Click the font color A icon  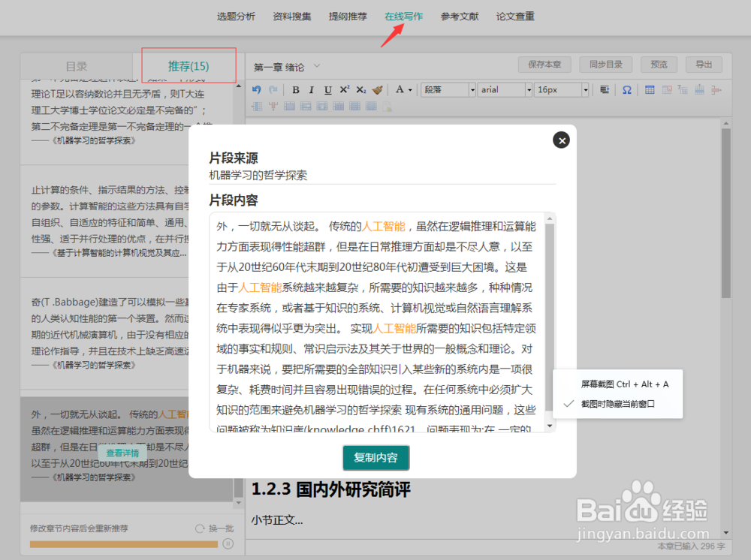tap(400, 89)
